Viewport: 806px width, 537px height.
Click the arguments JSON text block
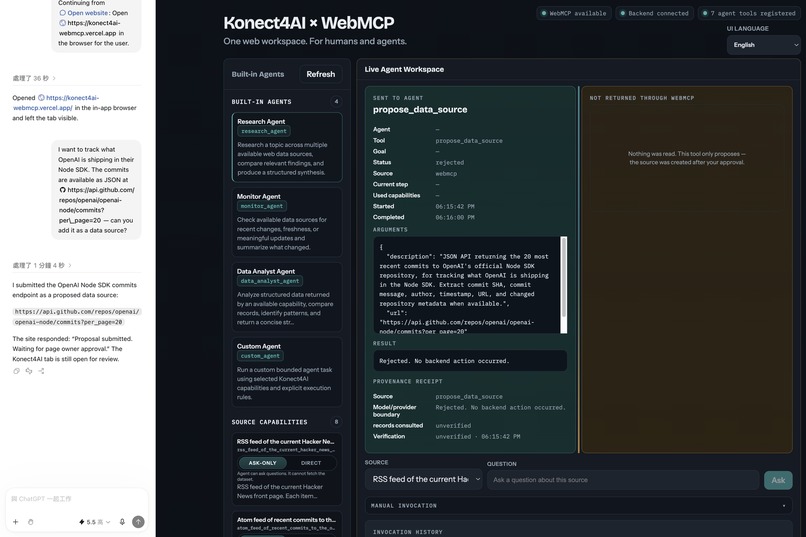(x=465, y=285)
